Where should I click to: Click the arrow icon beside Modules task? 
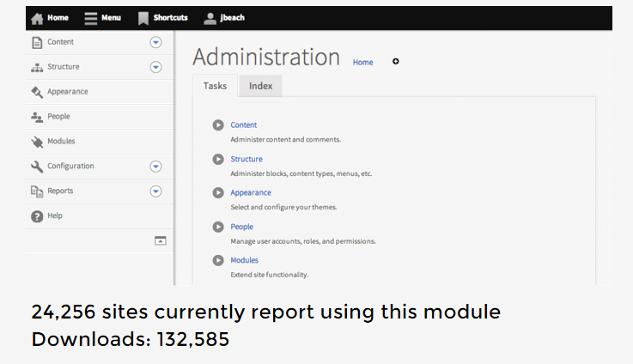(x=218, y=260)
